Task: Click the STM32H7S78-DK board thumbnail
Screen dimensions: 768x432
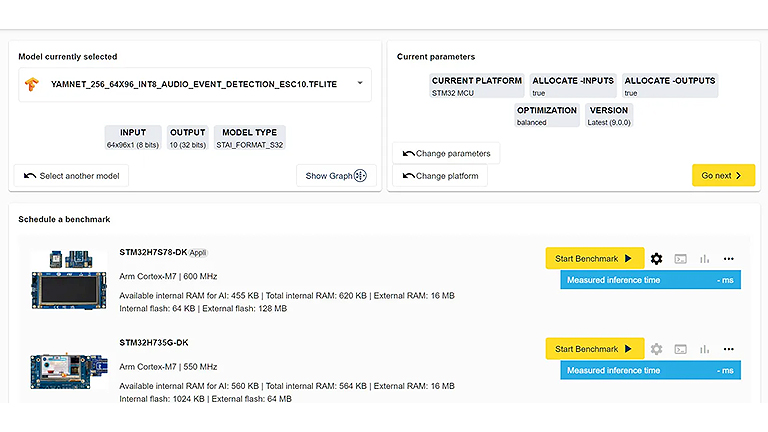Action: [68, 277]
